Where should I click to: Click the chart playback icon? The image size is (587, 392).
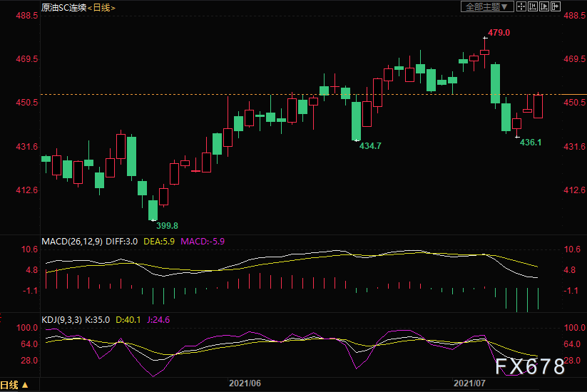tap(546, 6)
